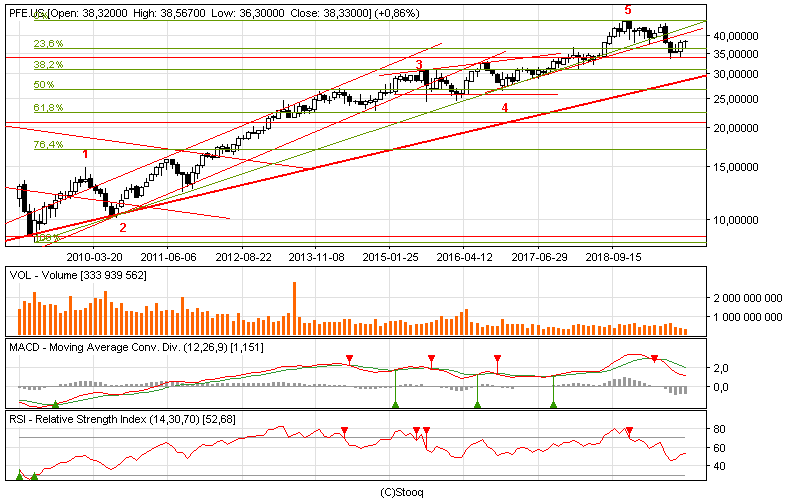Click the 2 000 000 000 volume axis label
Viewport: 800px width, 500px height.
click(x=747, y=298)
